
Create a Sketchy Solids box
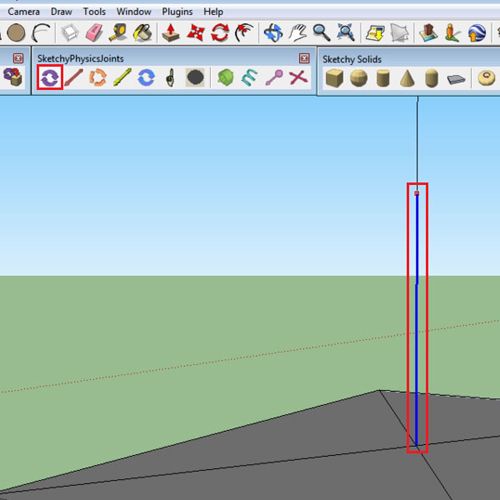(334, 79)
